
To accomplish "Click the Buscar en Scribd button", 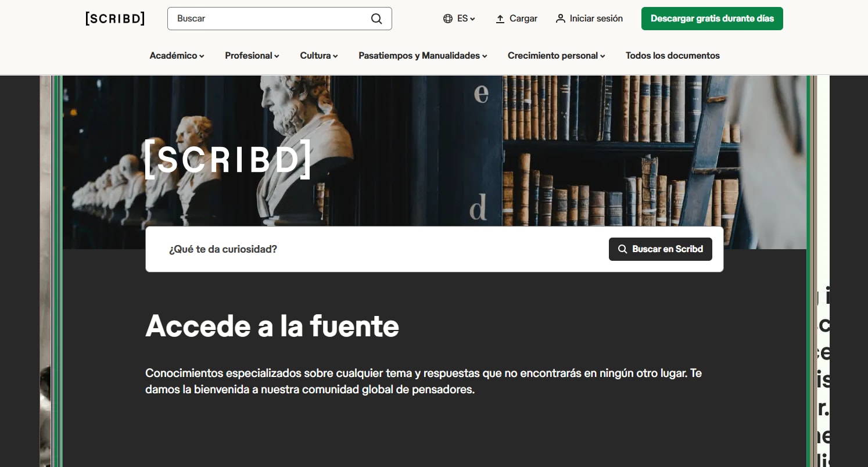I will tap(661, 249).
